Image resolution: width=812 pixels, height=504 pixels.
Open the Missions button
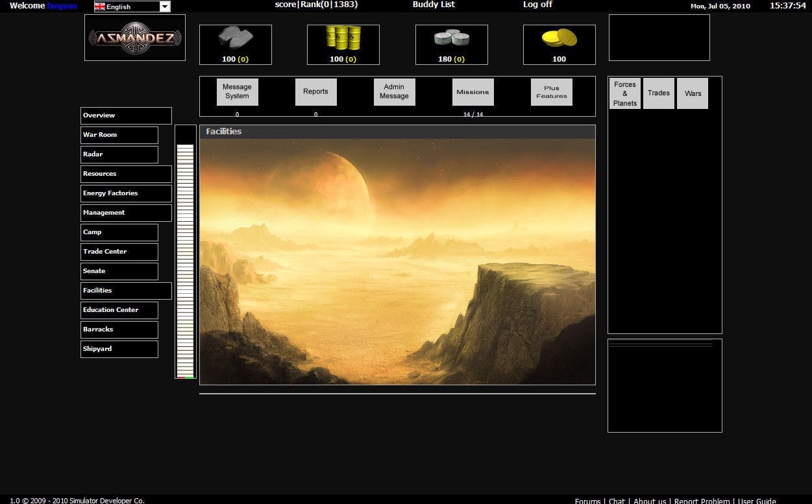pyautogui.click(x=473, y=91)
